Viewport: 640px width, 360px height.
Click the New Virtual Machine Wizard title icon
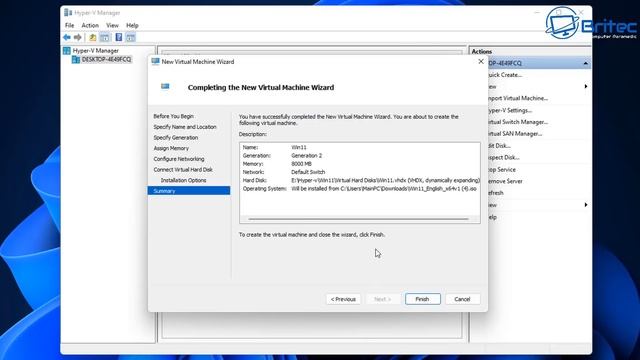click(x=155, y=62)
